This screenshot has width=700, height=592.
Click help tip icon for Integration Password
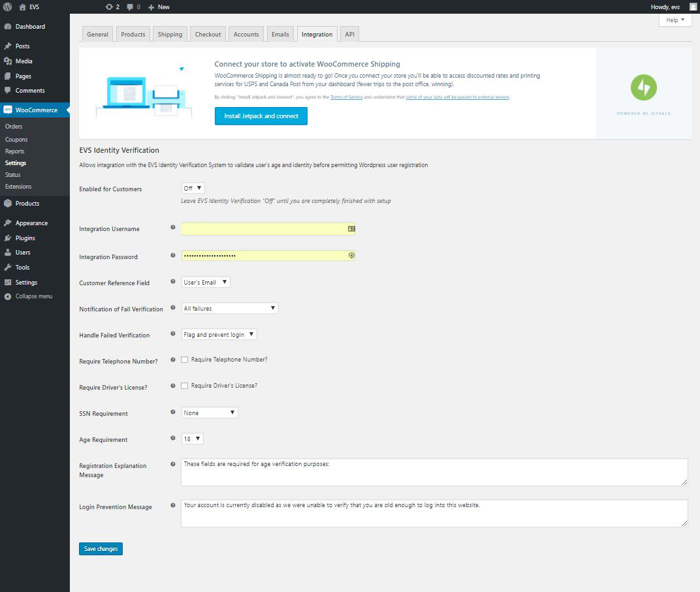[173, 256]
